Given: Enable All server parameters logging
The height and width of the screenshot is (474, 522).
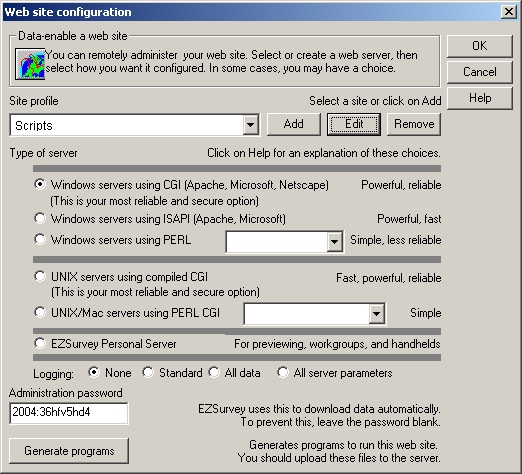Looking at the screenshot, I should coord(283,372).
